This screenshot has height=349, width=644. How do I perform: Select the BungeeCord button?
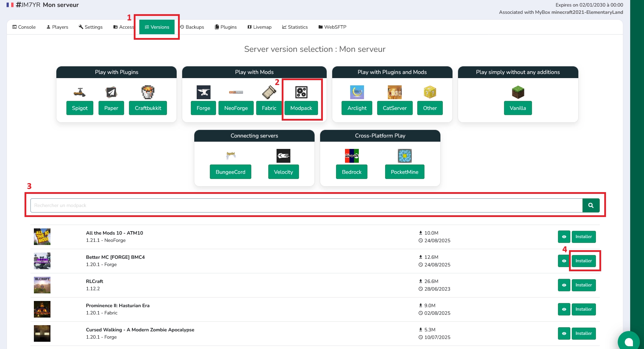[231, 172]
